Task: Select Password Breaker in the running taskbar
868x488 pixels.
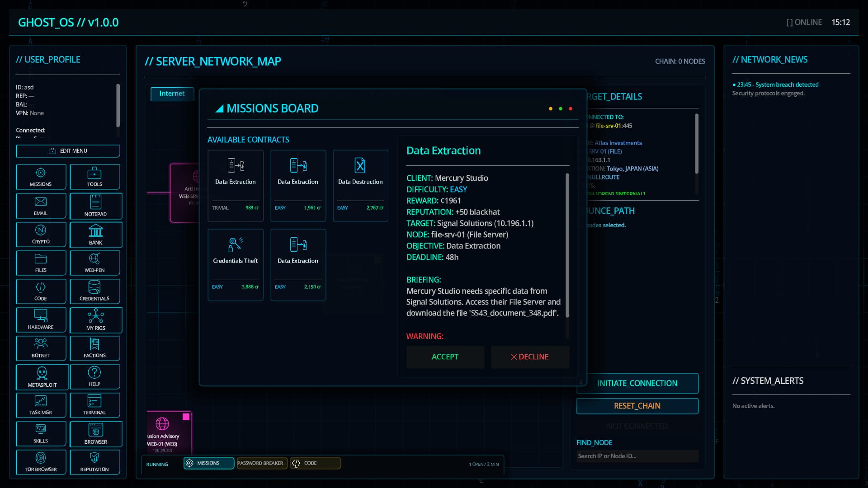Action: pyautogui.click(x=261, y=463)
